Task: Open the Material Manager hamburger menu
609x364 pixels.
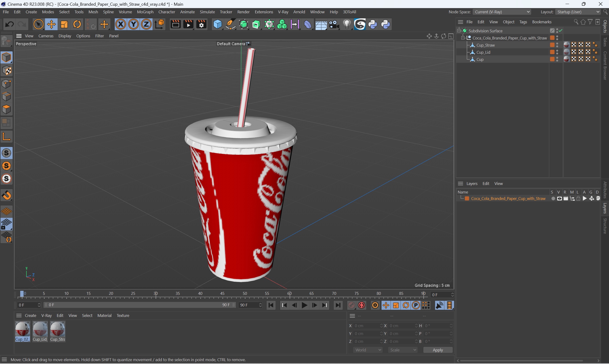Action: [19, 316]
